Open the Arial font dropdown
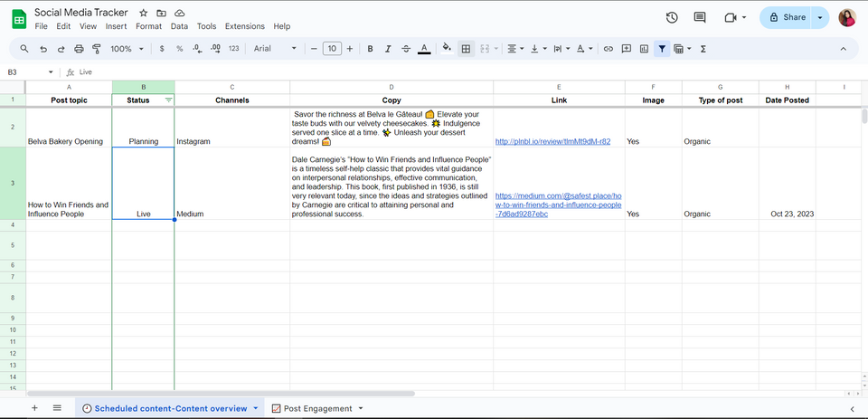This screenshot has width=868, height=419. 275,49
